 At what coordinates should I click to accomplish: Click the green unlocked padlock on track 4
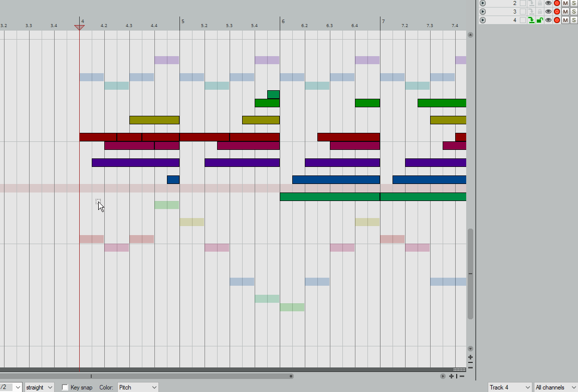(540, 20)
